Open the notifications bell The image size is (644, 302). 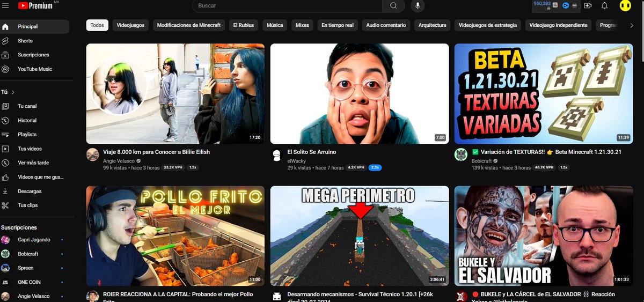point(605,5)
